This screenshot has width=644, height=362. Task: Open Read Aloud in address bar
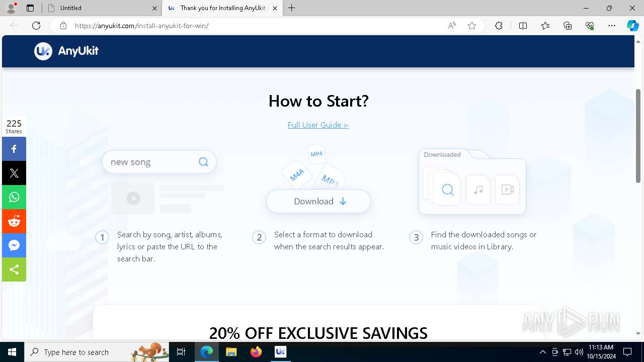coord(452,26)
